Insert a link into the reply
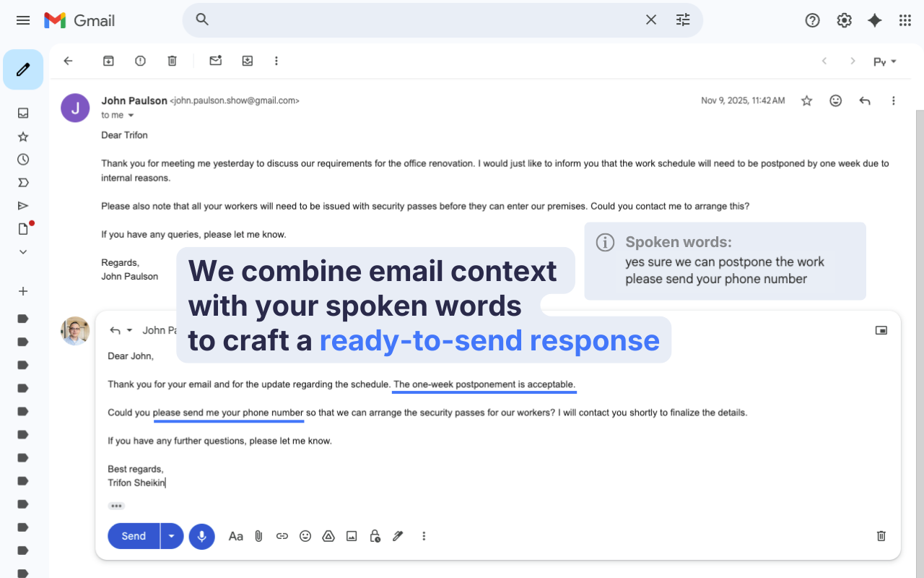The height and width of the screenshot is (578, 924). (282, 536)
